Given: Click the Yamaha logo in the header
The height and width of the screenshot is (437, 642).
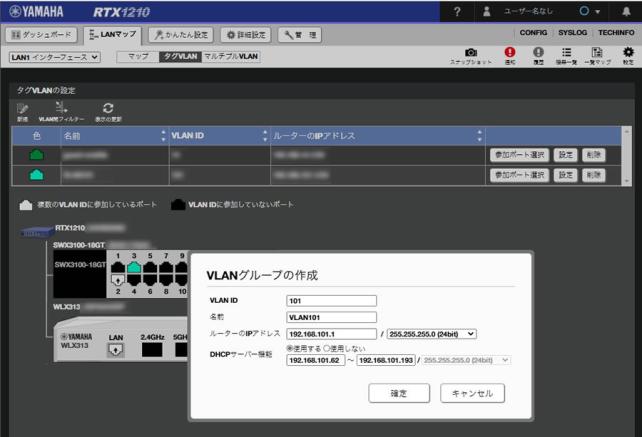Looking at the screenshot, I should click(37, 11).
